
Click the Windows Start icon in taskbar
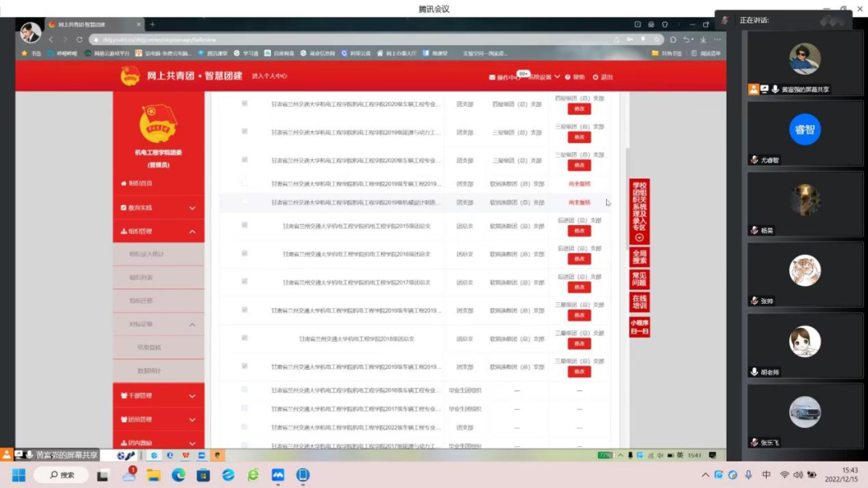[18, 474]
